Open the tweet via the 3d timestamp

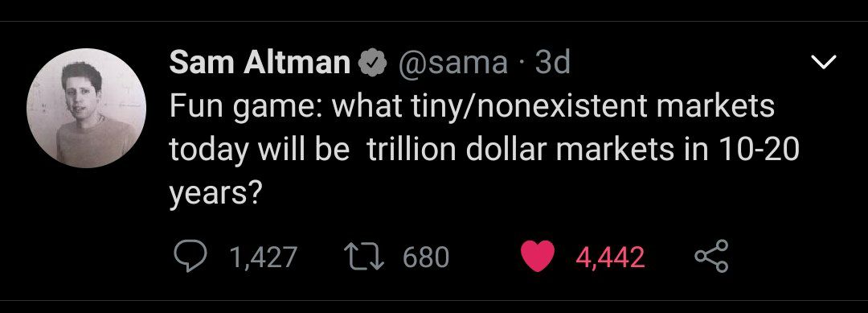(552, 62)
